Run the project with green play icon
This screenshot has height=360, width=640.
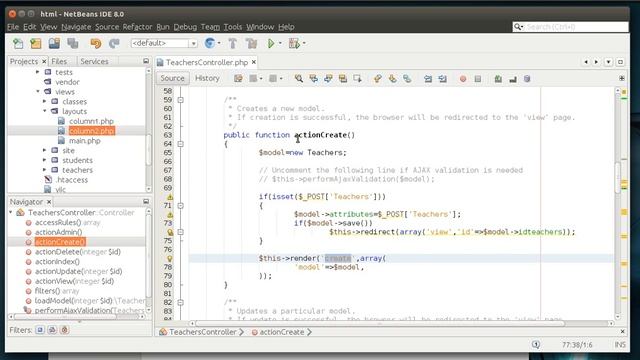271,43
